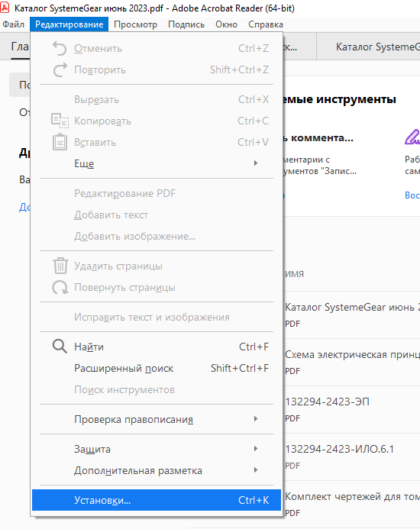The height and width of the screenshot is (529, 420).
Task: Click the Undo arrow icon
Action: pos(60,48)
